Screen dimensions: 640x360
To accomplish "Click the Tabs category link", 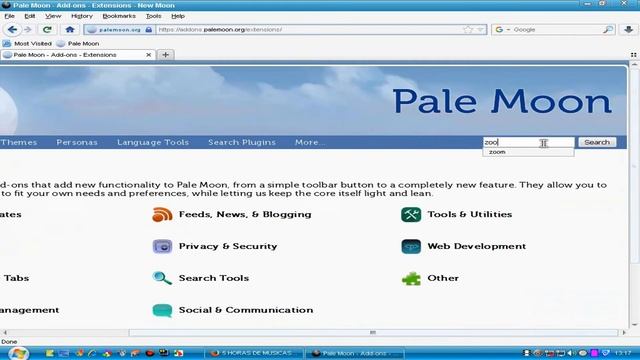I will coord(16,278).
